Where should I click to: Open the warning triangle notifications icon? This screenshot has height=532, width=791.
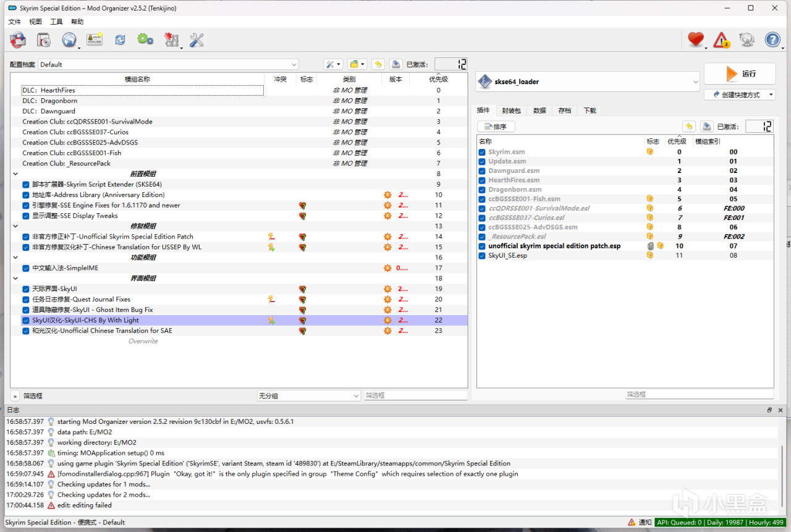(x=721, y=40)
